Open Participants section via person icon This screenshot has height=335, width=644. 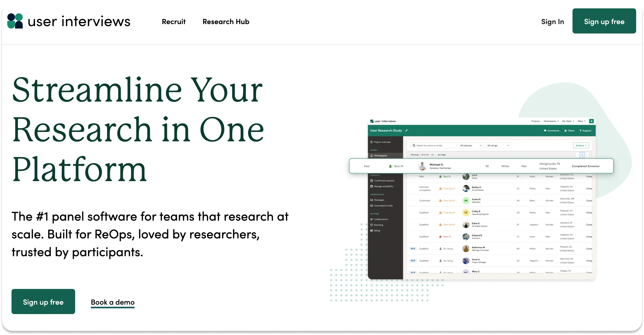[x=371, y=155]
